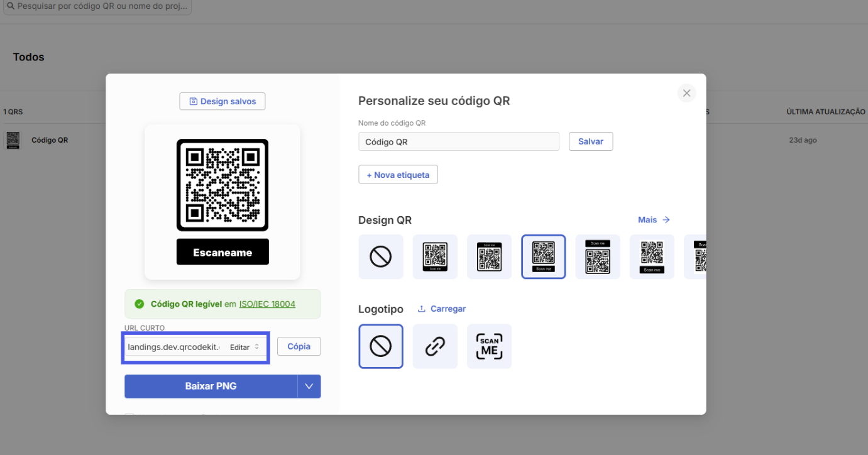Screen dimensions: 868x455
Task: Switch to the Todos tab
Action: 28,57
